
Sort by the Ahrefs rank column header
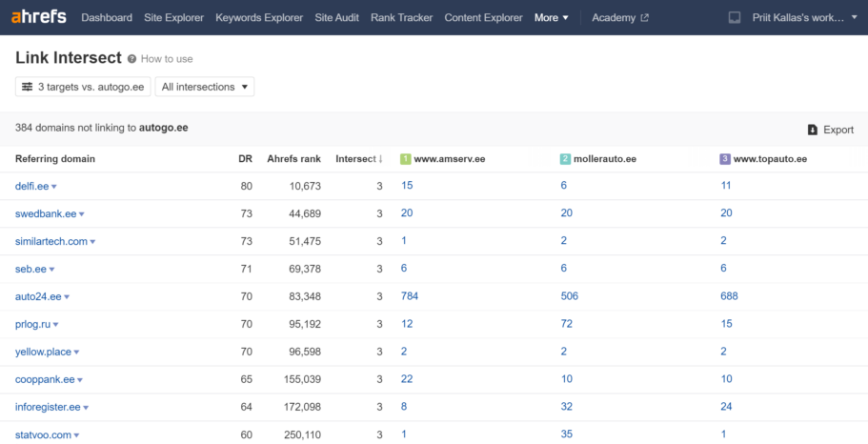[294, 159]
